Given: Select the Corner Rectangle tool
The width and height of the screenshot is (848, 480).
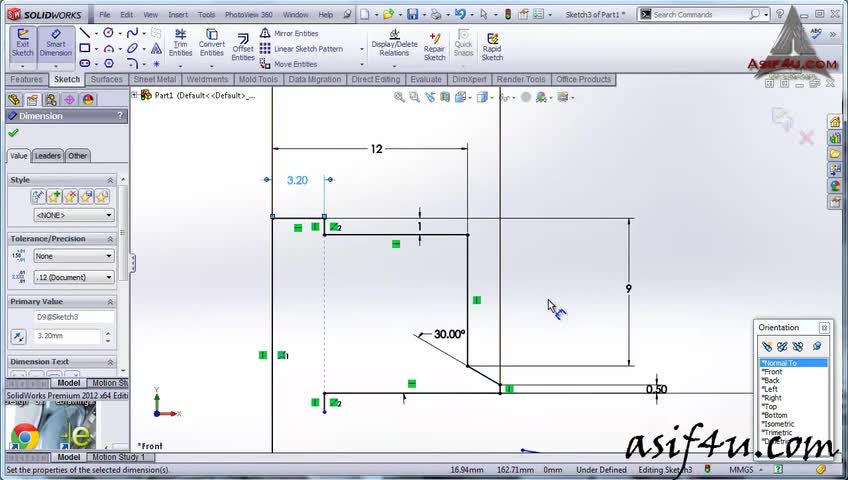Looking at the screenshot, I should pyautogui.click(x=85, y=49).
